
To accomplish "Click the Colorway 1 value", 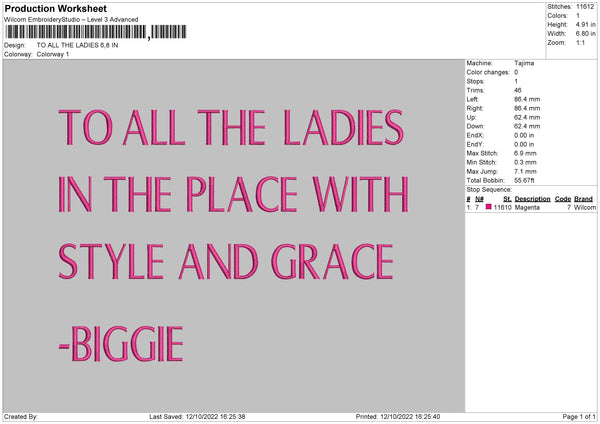I will click(53, 54).
